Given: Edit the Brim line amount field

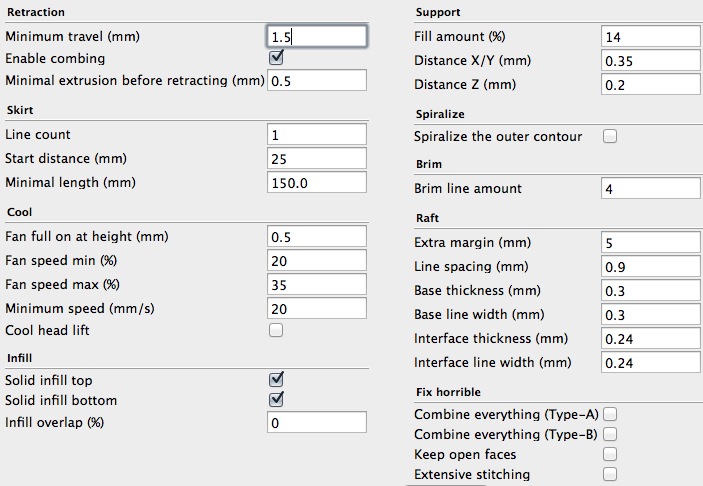Looking at the screenshot, I should (650, 189).
